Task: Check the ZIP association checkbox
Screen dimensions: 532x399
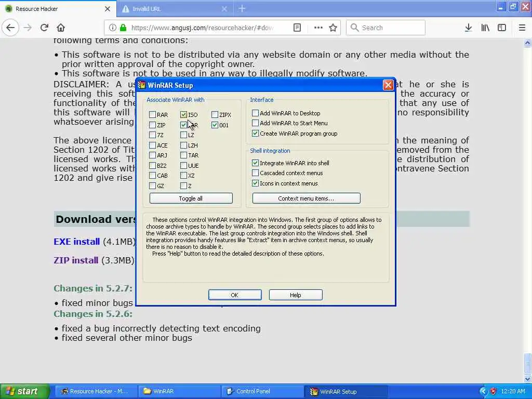Action: pyautogui.click(x=152, y=125)
